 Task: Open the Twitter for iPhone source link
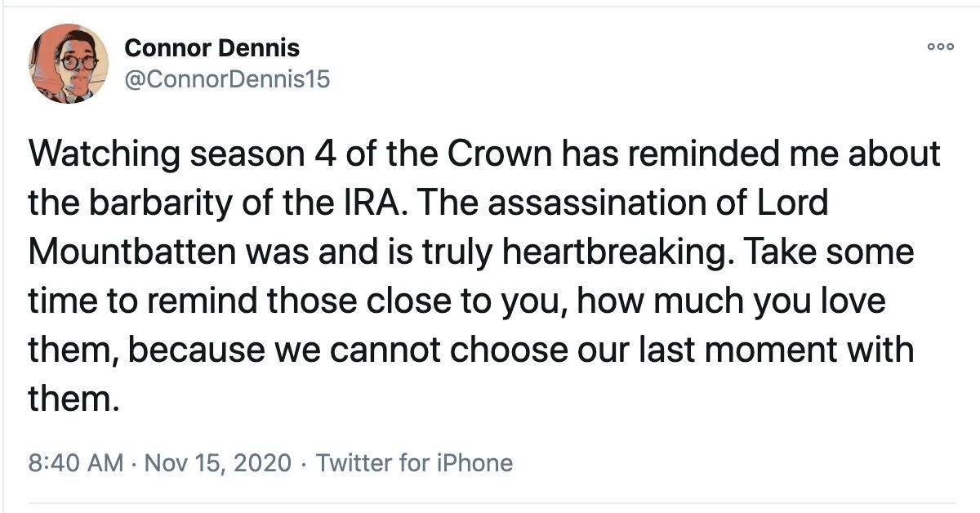coord(414,463)
